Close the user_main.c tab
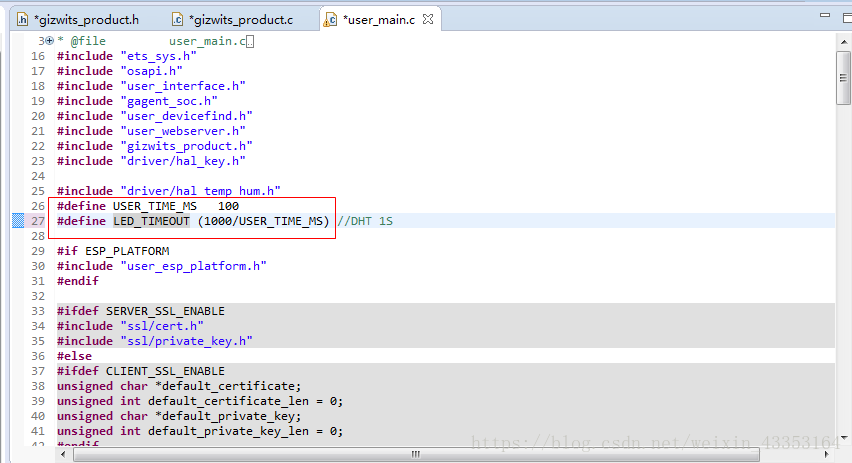This screenshot has height=463, width=852. click(x=428, y=19)
